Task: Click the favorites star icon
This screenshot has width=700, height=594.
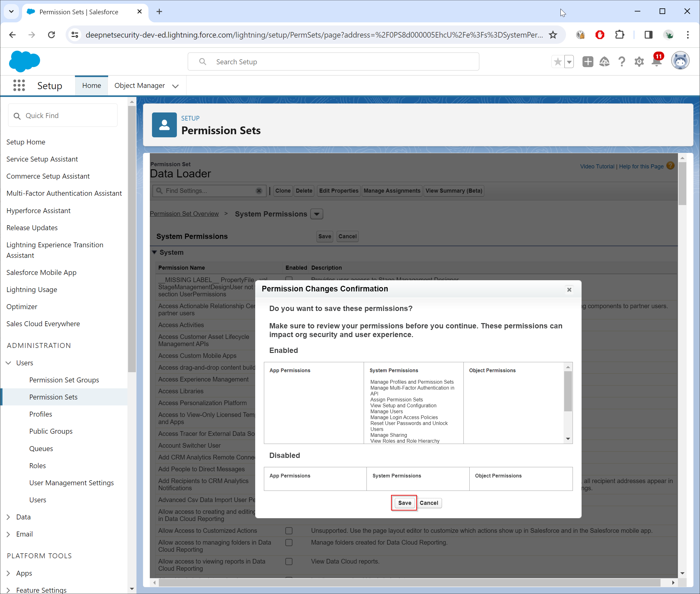Action: (x=558, y=62)
